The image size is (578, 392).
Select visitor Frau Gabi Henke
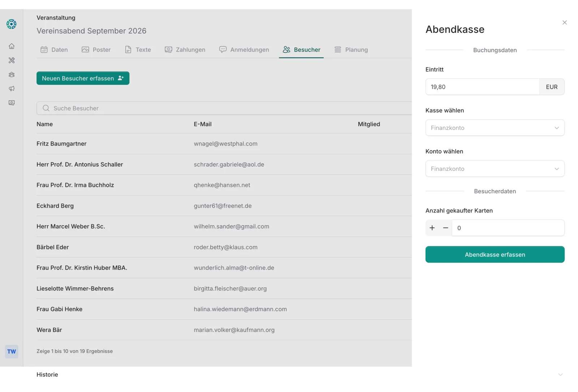click(59, 309)
